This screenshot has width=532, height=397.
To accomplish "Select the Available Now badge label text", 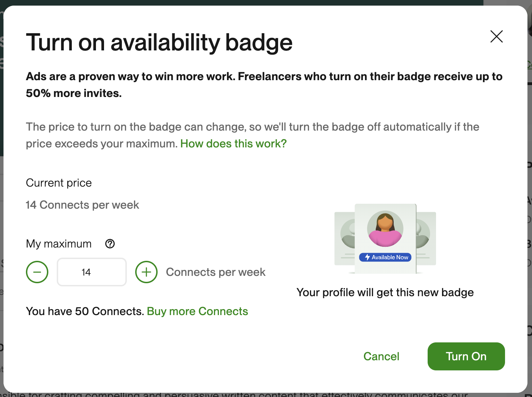I will pyautogui.click(x=390, y=257).
